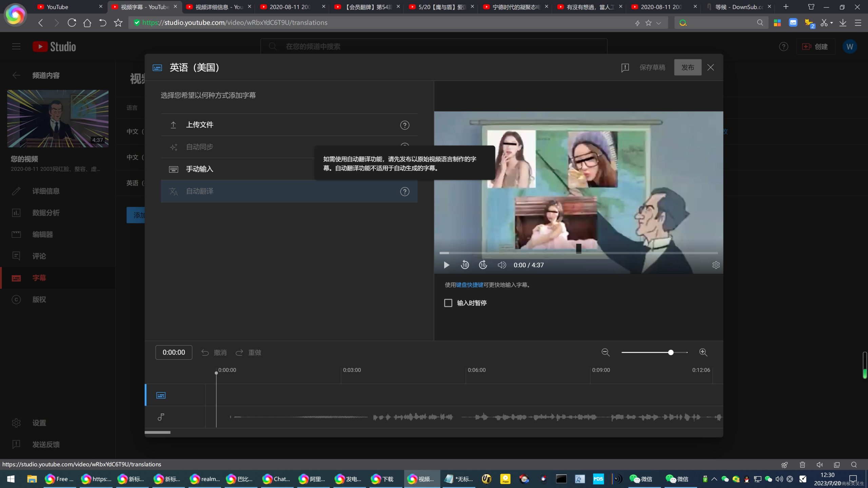Open Analytics in Studio sidebar
868x488 pixels.
pos(58,213)
